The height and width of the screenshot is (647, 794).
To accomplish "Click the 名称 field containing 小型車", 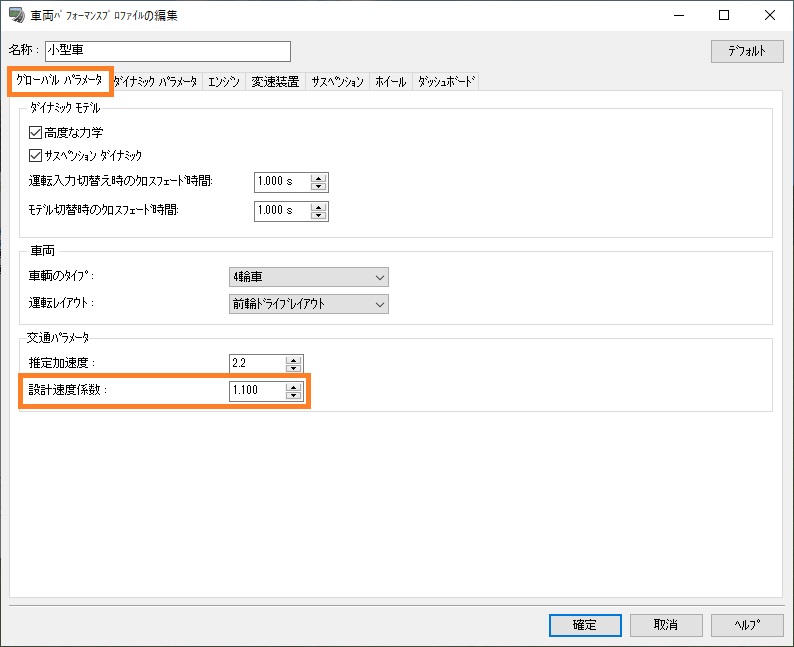I will click(168, 51).
